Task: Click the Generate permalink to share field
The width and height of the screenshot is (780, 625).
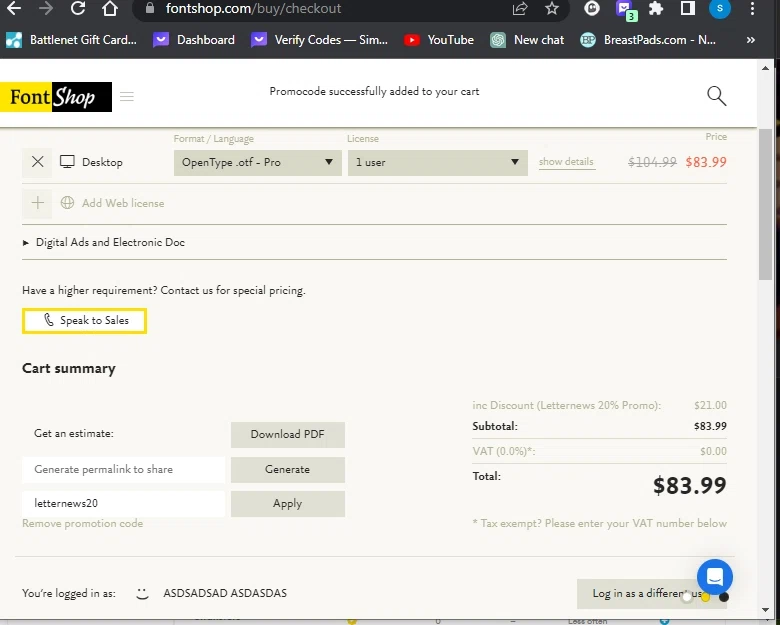Action: 123,470
